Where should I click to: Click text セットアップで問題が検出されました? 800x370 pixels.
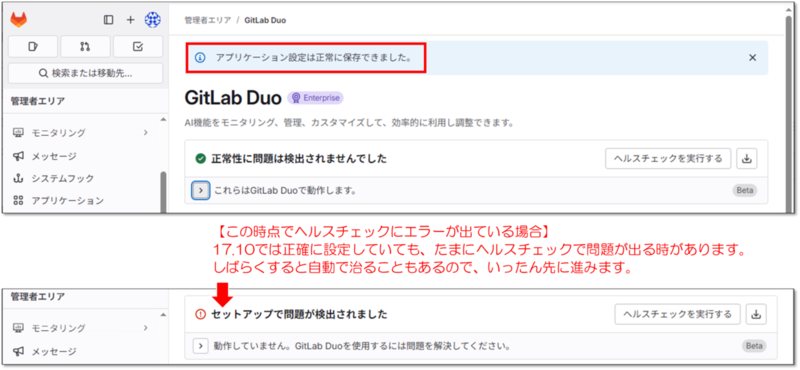(299, 314)
